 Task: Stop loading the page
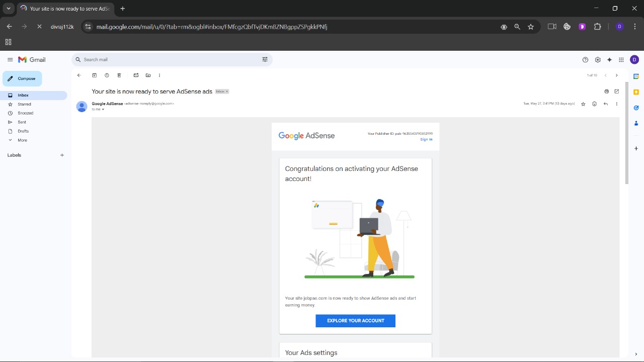tap(39, 27)
